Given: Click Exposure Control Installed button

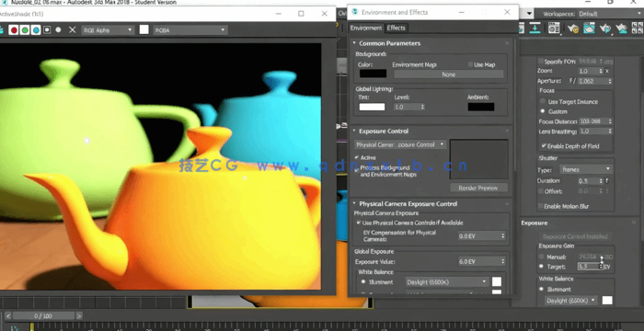Looking at the screenshot, I should coord(575,236).
